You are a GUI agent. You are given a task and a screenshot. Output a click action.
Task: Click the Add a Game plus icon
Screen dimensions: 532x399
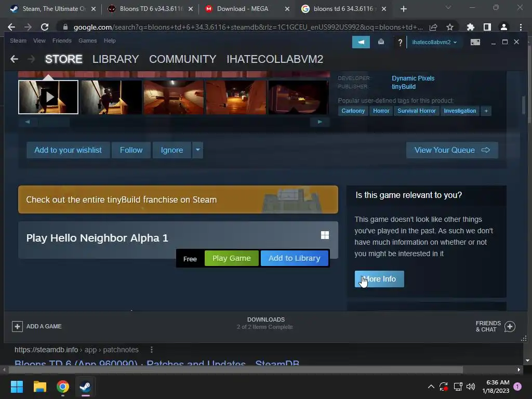pos(17,326)
